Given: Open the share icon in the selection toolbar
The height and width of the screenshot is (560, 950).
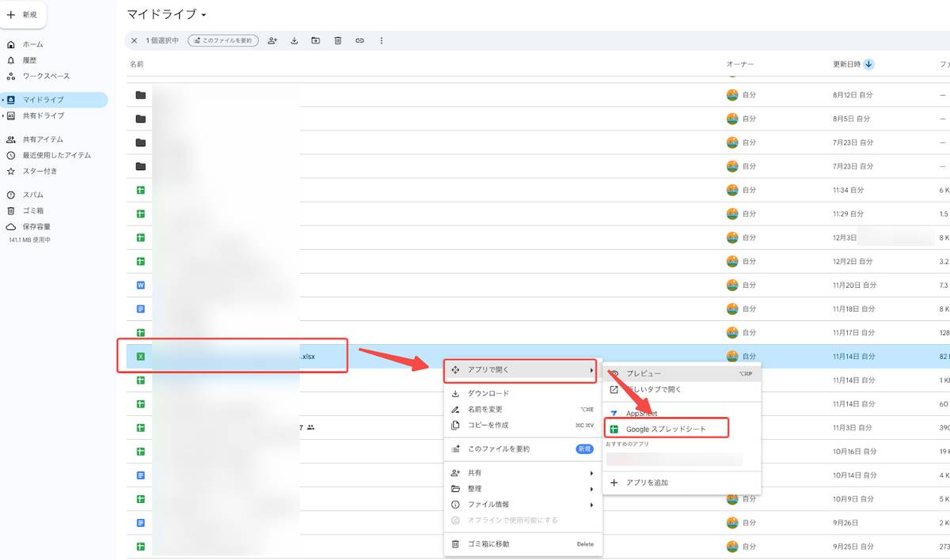Looking at the screenshot, I should point(272,40).
